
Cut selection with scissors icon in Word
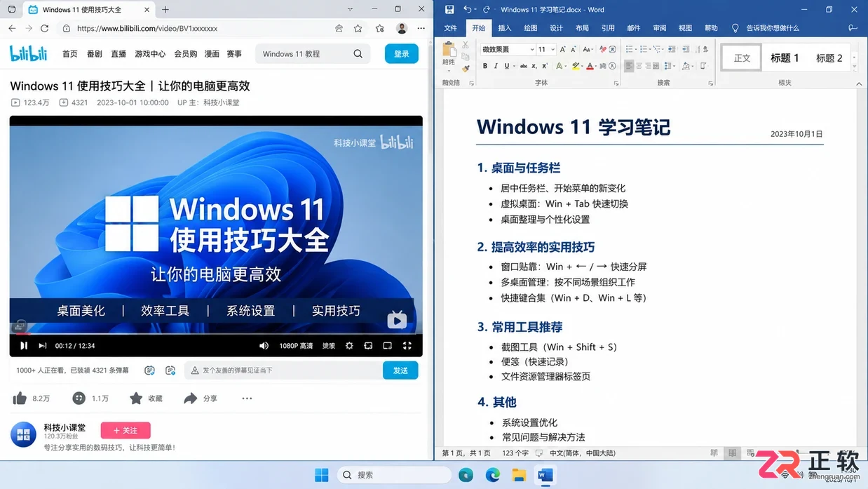(466, 46)
